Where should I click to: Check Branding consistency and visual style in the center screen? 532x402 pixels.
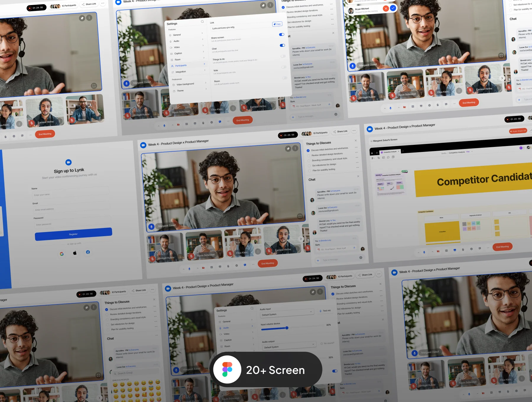(x=309, y=161)
